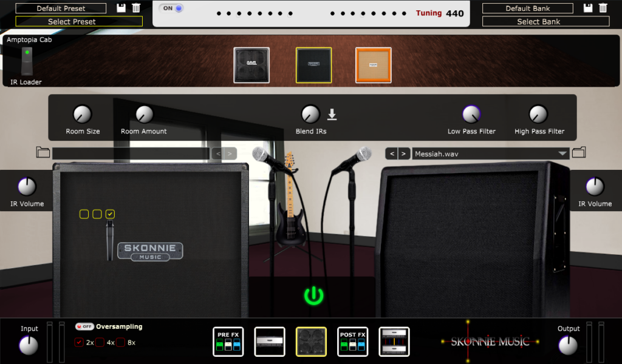
Task: Select the yellow-highlighted black cabinet thumbnail
Action: click(x=314, y=66)
